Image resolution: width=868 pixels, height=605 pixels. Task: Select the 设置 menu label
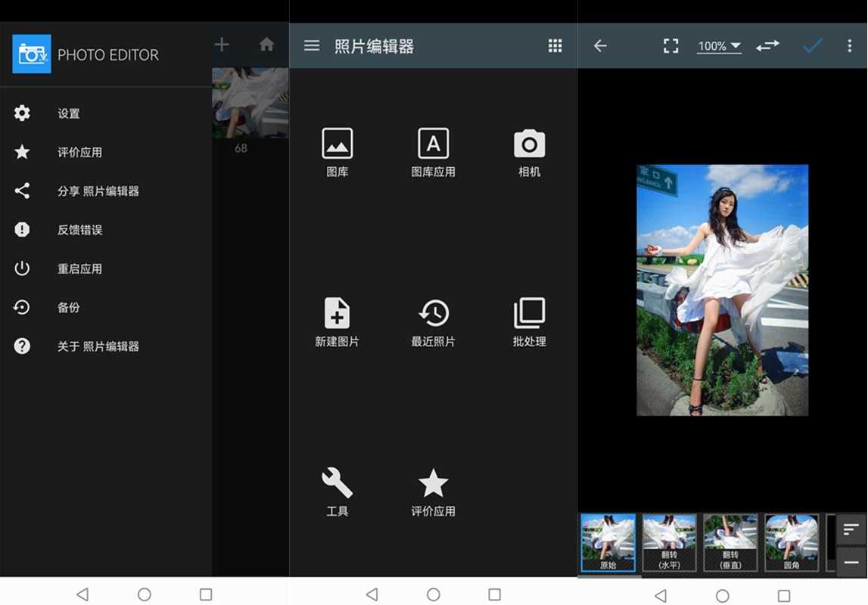tap(69, 113)
